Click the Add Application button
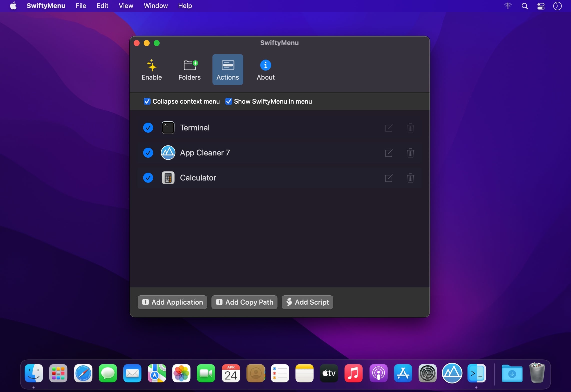 tap(172, 302)
